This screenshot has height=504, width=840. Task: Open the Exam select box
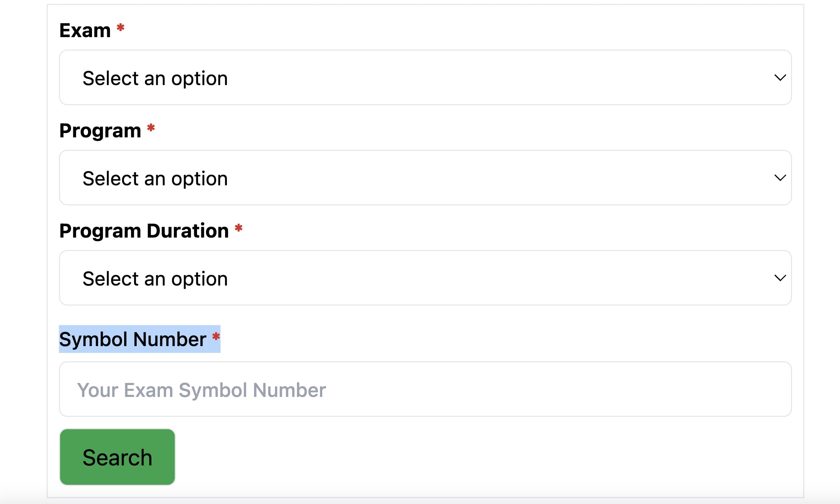point(425,78)
